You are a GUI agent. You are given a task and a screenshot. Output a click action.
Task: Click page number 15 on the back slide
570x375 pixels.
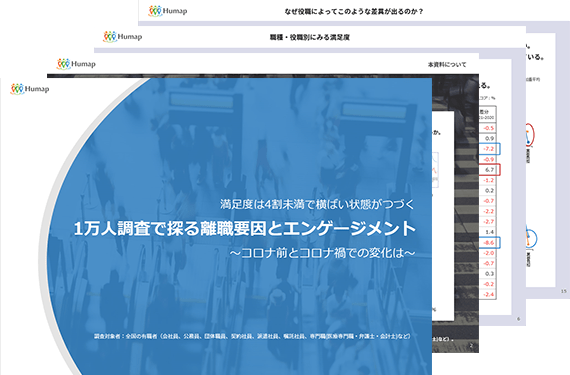(x=563, y=291)
